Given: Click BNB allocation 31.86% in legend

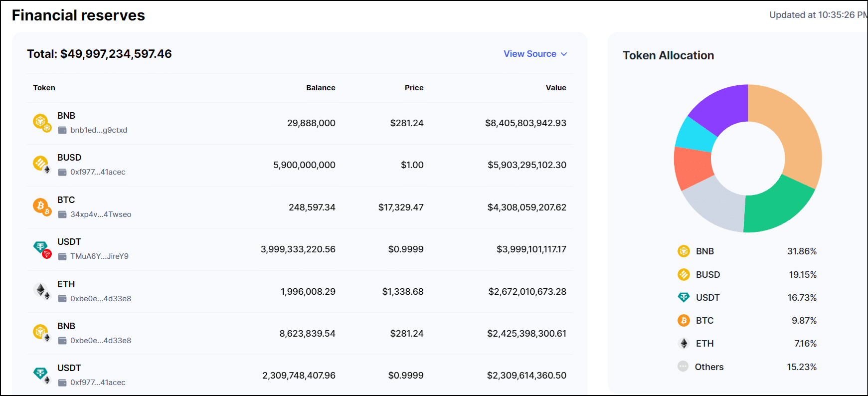Looking at the screenshot, I should tap(802, 251).
